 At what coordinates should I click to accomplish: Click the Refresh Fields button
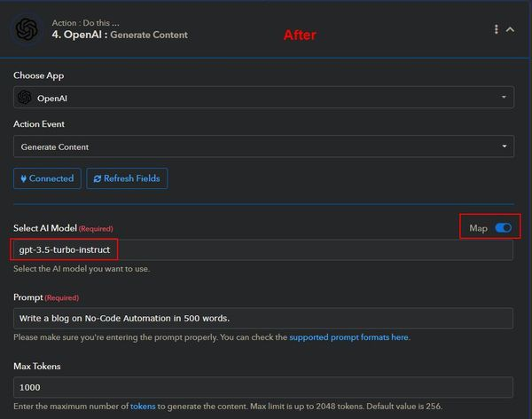[x=127, y=178]
